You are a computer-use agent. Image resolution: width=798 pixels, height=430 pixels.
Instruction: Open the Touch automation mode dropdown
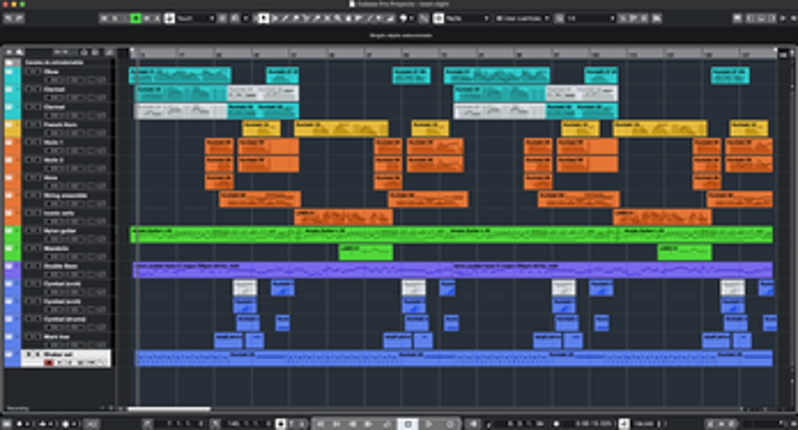click(196, 18)
